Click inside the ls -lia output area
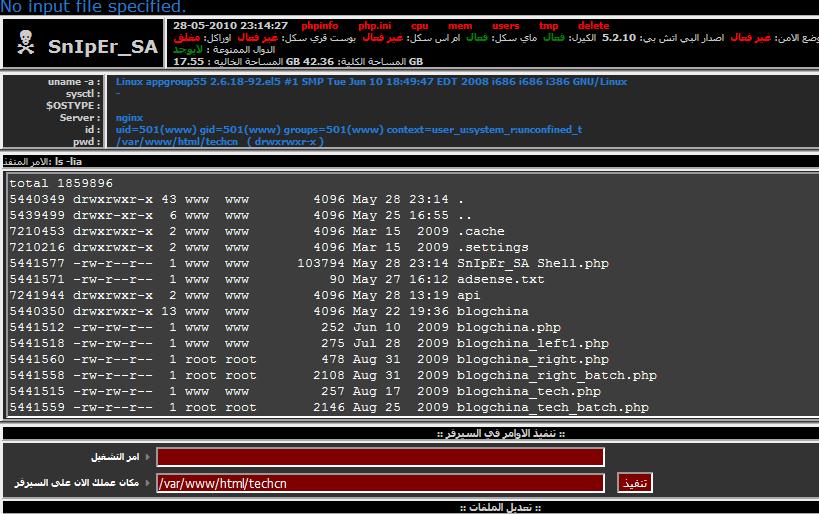The height and width of the screenshot is (514, 819). [700, 300]
